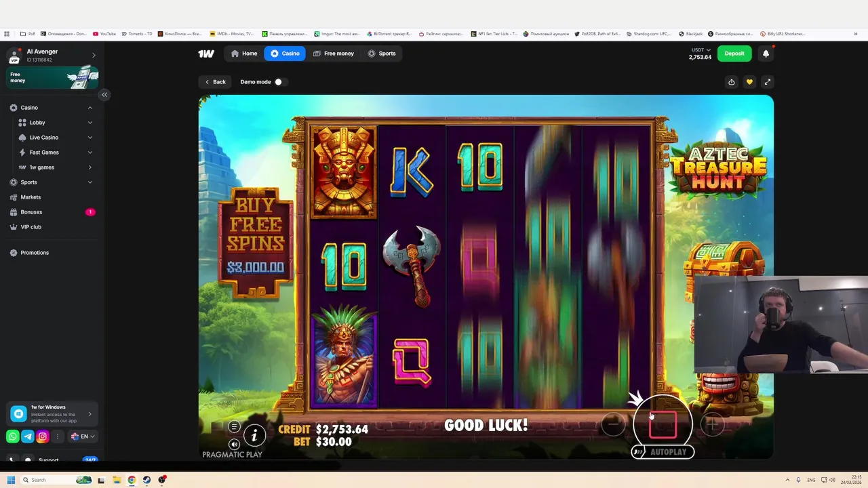Open Bonuses in the sidebar
Screen dimensions: 868x488
click(x=31, y=212)
